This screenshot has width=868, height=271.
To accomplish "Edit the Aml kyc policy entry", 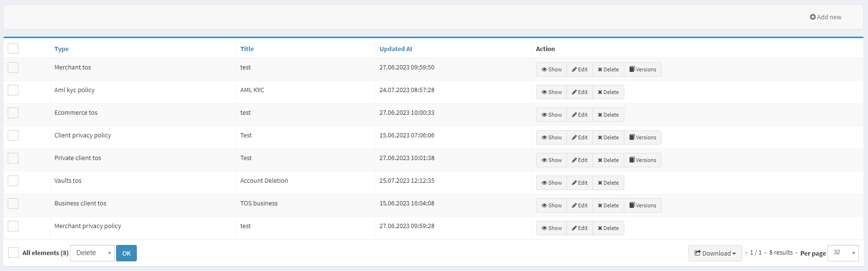I will pyautogui.click(x=579, y=92).
